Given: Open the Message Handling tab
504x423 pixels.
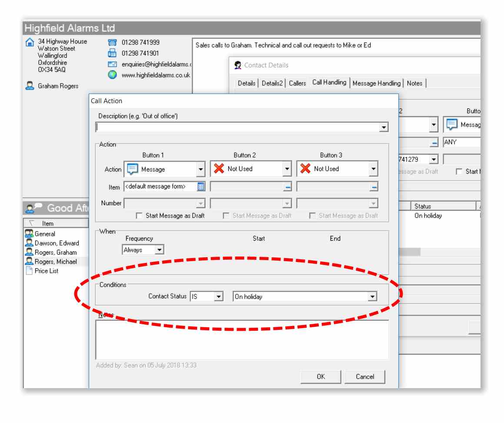Looking at the screenshot, I should [377, 83].
